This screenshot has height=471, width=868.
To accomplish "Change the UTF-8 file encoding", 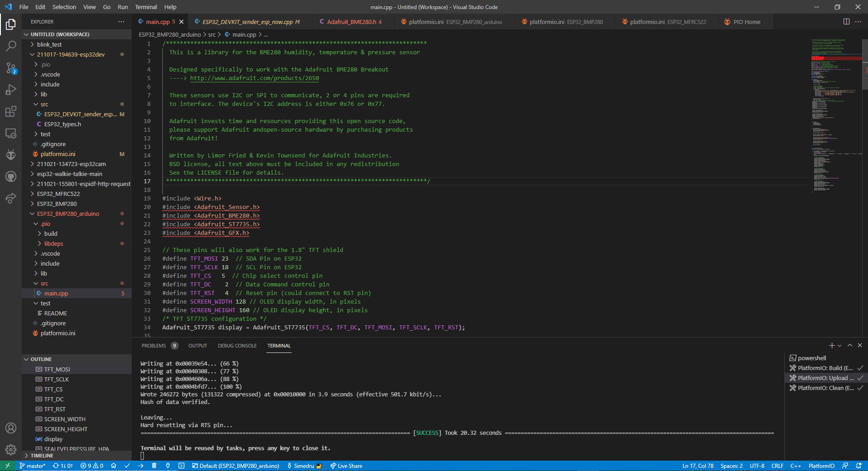I will (x=757, y=466).
